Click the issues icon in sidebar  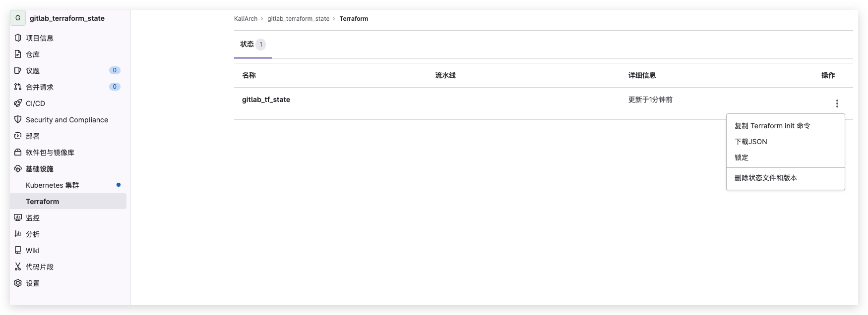pos(18,70)
